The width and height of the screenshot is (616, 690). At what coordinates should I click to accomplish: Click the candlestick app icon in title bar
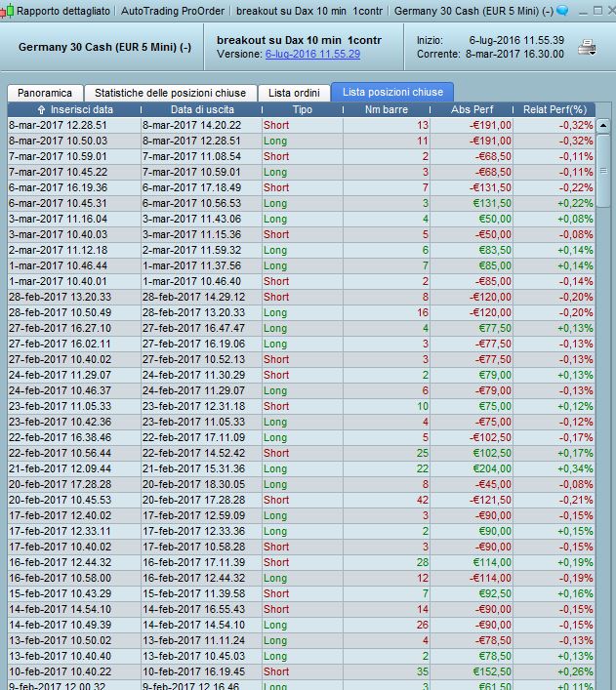pos(7,11)
